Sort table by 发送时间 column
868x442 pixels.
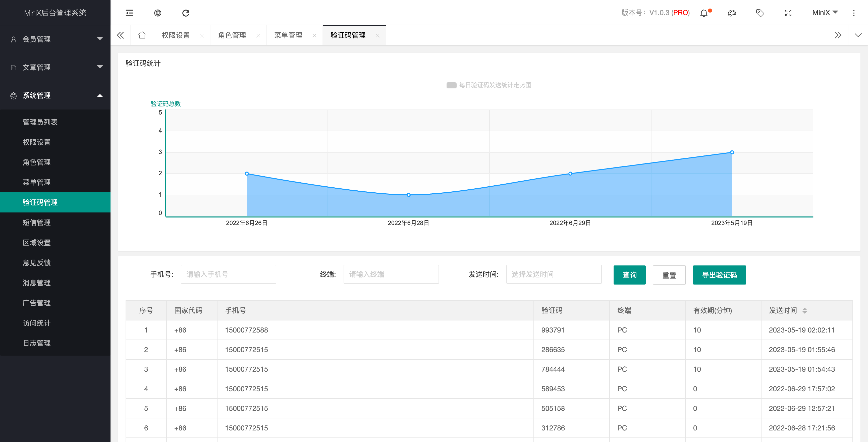click(805, 310)
